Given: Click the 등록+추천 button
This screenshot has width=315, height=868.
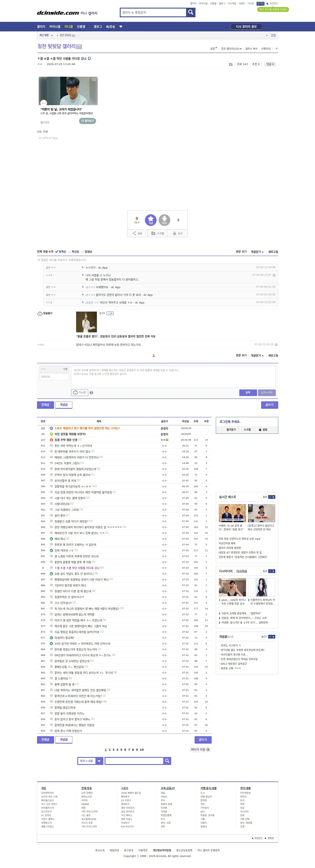Looking at the screenshot, I should (267, 393).
